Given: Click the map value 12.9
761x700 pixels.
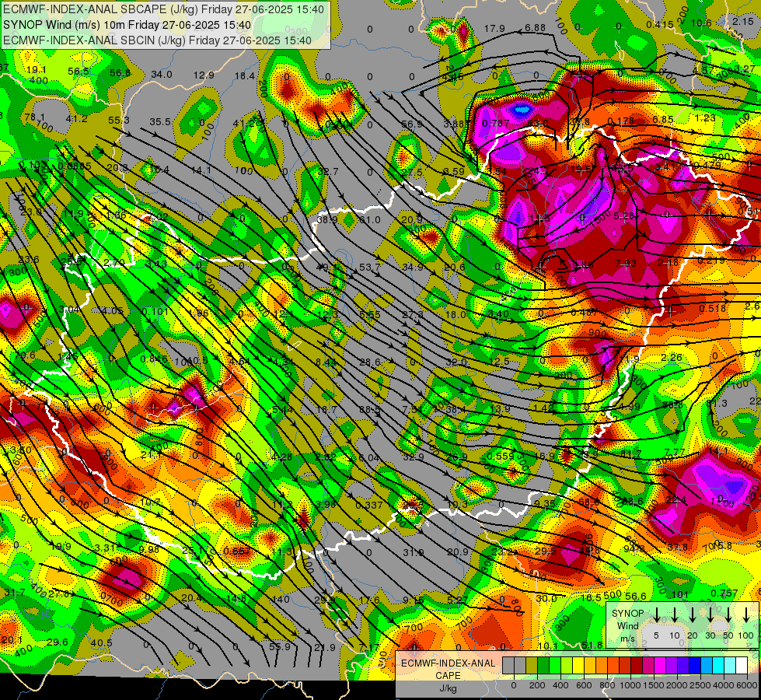Looking at the screenshot, I should pos(204,75).
